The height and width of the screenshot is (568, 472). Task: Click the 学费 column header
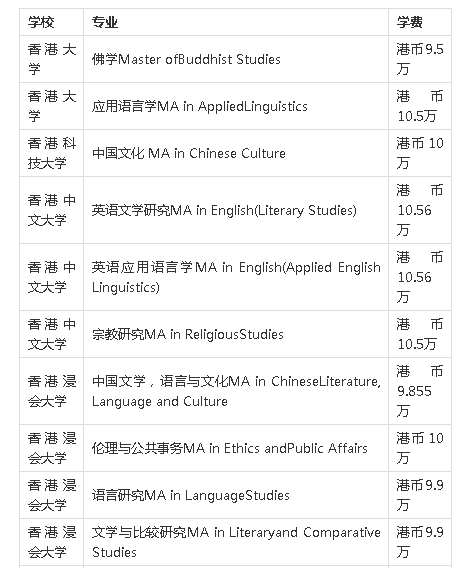pos(420,22)
